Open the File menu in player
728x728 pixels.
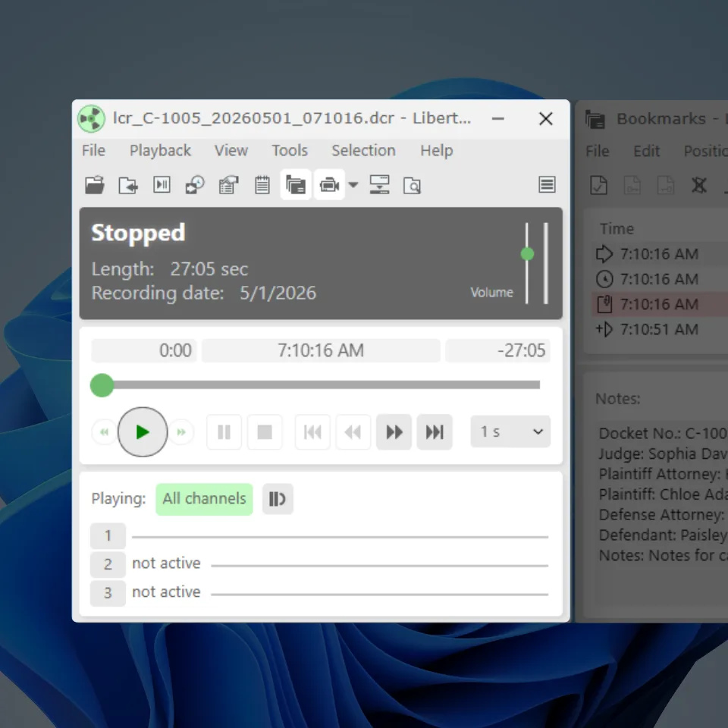(94, 150)
